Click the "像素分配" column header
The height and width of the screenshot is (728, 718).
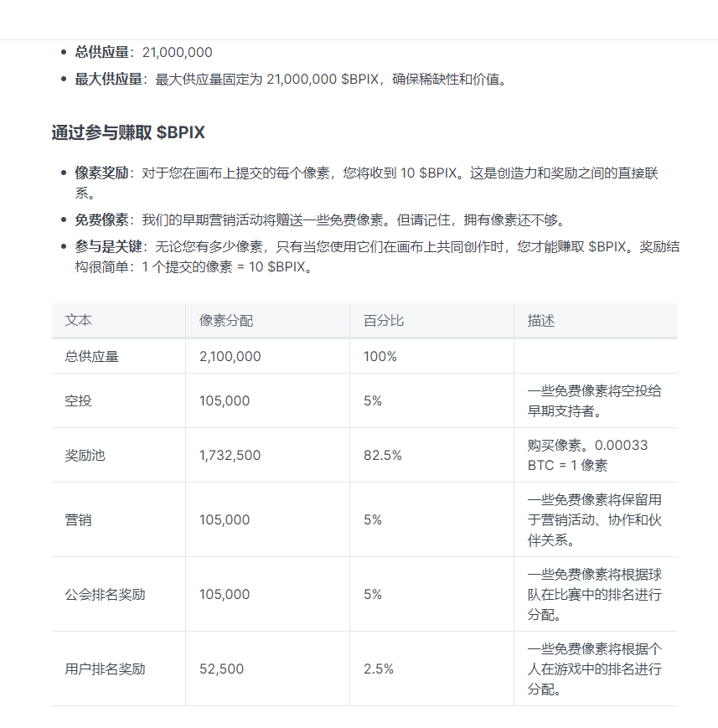click(x=226, y=321)
